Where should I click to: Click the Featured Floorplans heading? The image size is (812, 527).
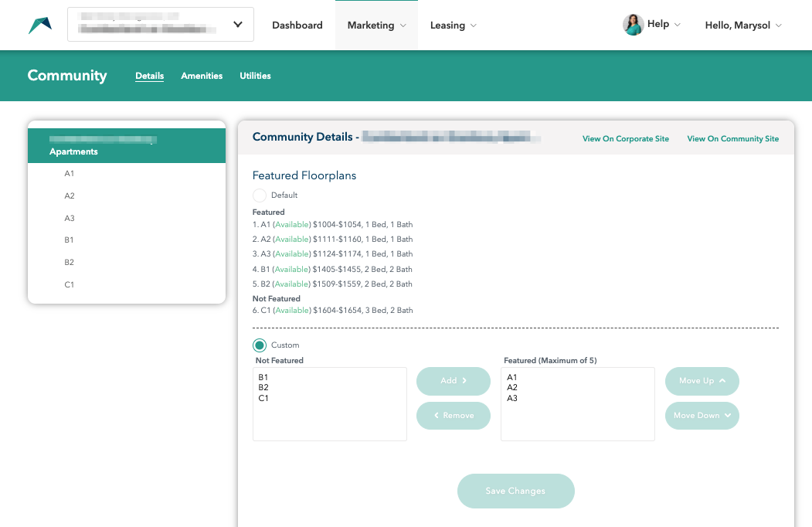(x=304, y=175)
